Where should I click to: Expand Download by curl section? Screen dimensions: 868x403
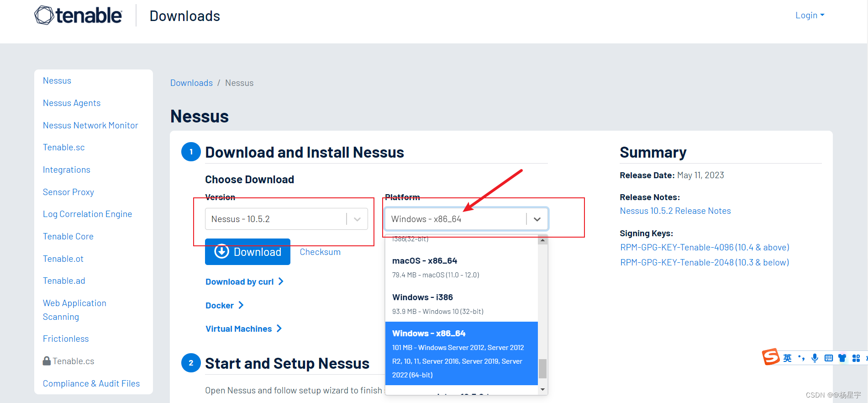244,281
